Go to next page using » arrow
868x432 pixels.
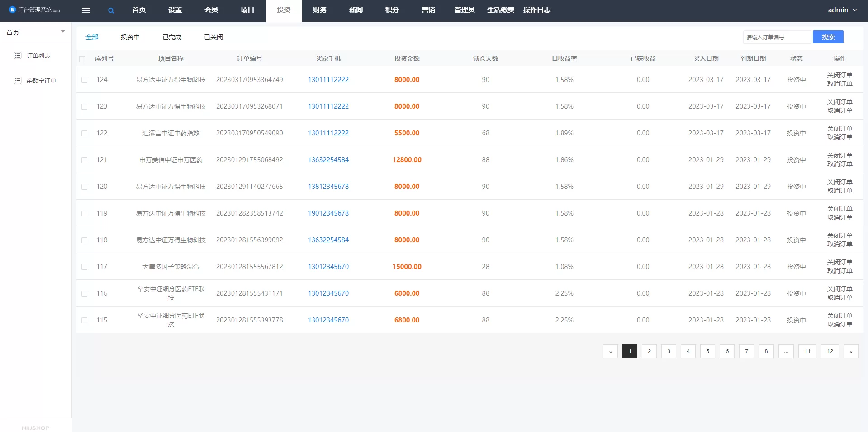850,351
